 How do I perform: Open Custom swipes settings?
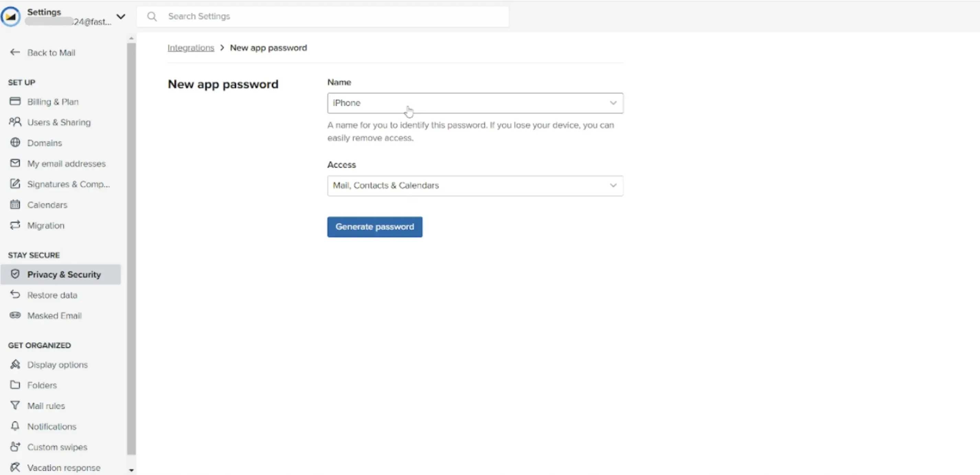[x=57, y=447]
